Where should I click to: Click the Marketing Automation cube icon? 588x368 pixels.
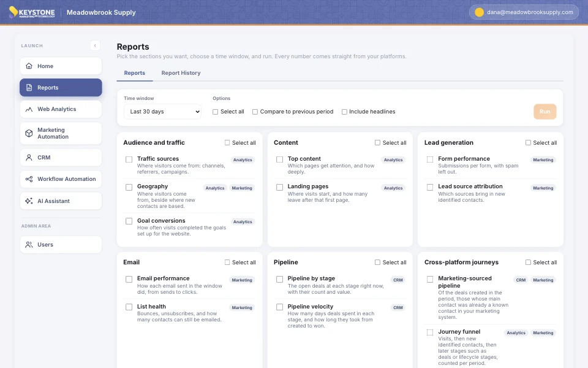[29, 133]
